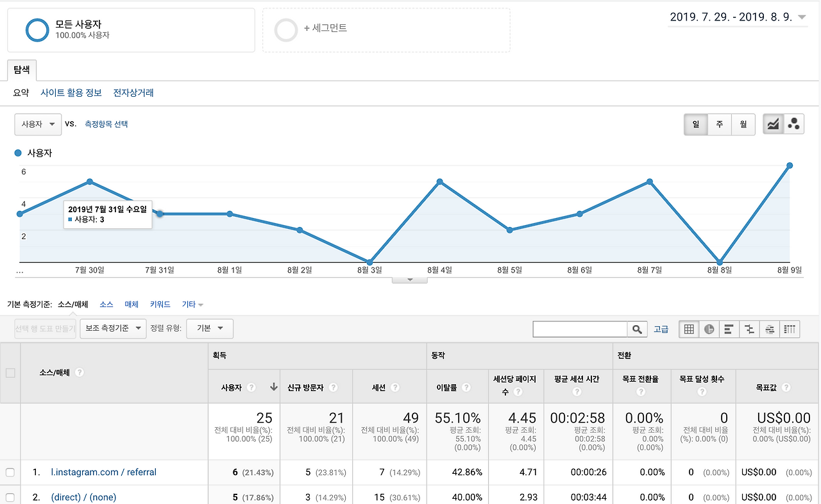Click the (direct) / (none) source link
Image resolution: width=821 pixels, height=504 pixels.
coord(83,496)
